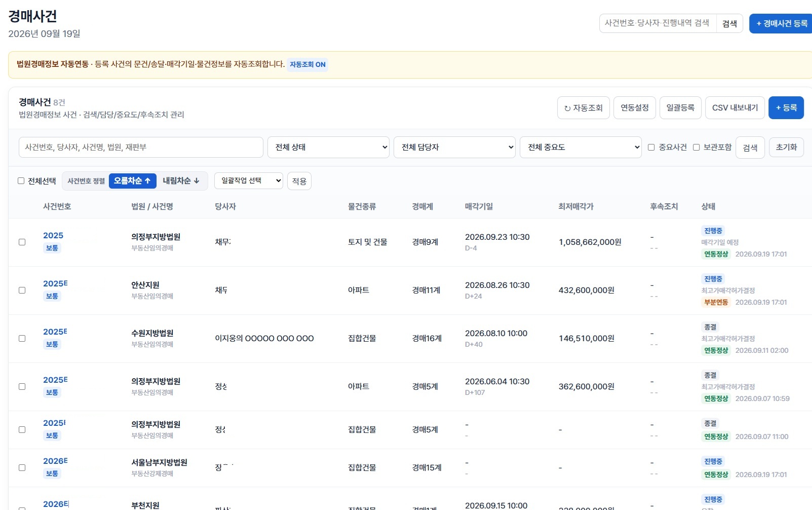Click the 부분연동 status badge

point(716,302)
